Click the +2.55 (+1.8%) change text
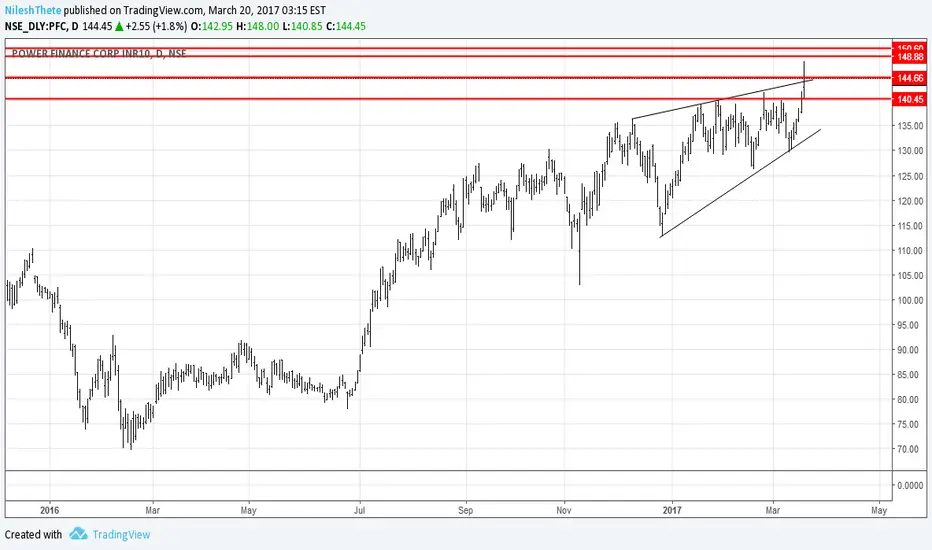The height and width of the screenshot is (550, 932). point(156,26)
